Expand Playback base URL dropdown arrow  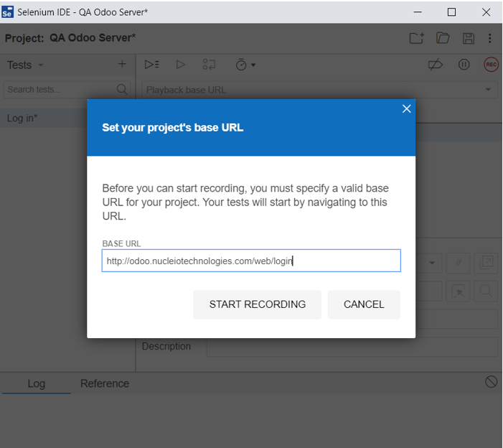click(x=488, y=90)
